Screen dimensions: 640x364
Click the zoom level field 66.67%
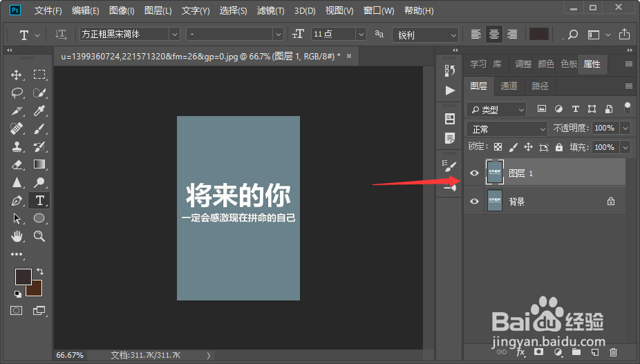point(70,355)
